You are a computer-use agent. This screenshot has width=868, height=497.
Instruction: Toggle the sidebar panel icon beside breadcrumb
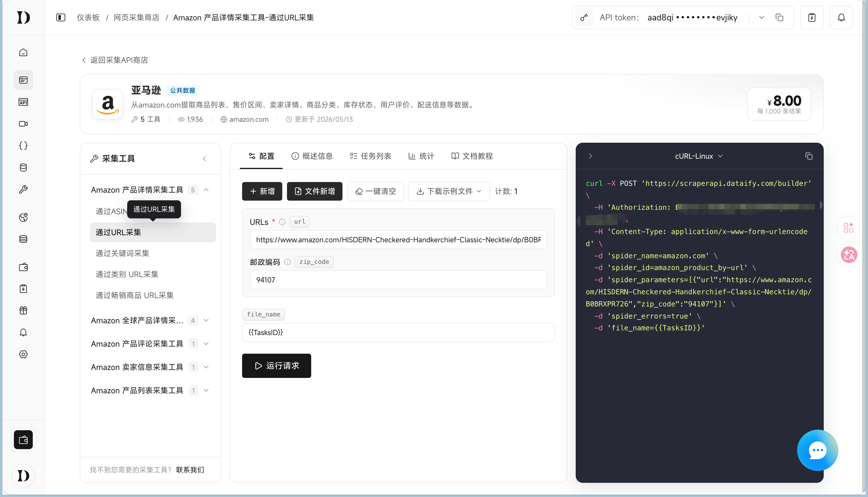61,17
